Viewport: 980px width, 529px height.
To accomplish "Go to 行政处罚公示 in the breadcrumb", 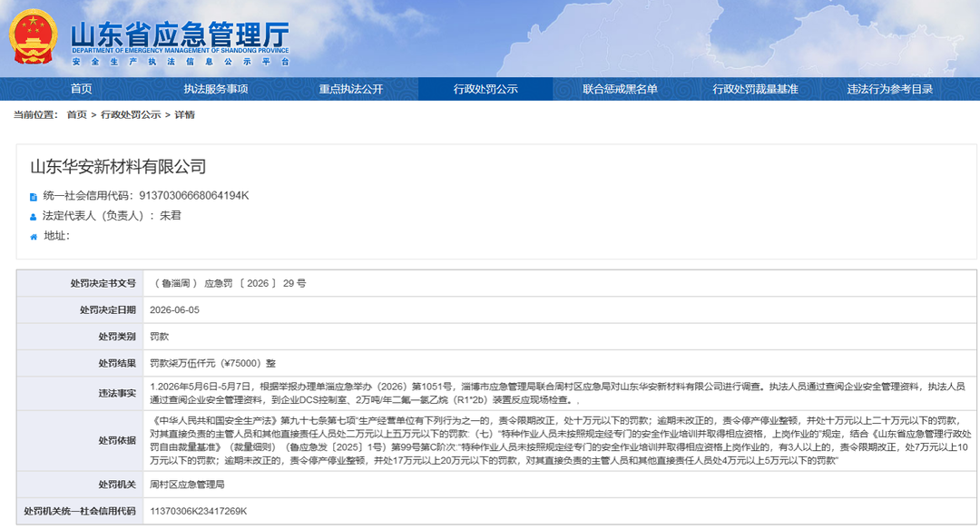I will click(x=131, y=114).
